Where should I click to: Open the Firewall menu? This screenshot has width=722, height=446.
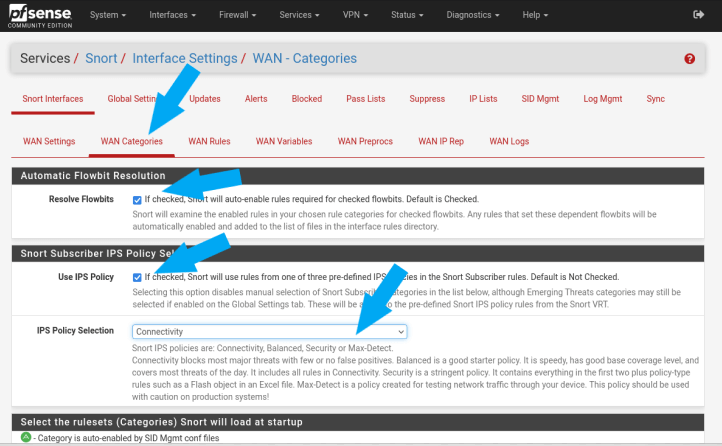click(237, 15)
